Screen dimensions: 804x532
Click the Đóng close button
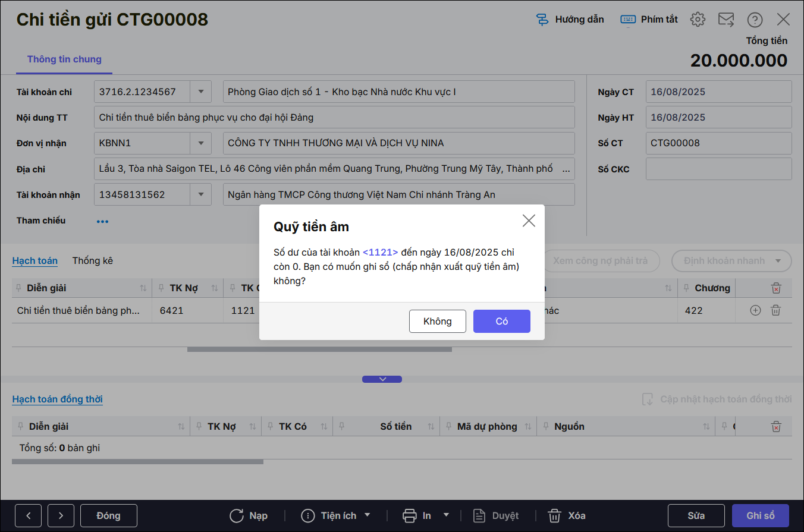(x=109, y=516)
